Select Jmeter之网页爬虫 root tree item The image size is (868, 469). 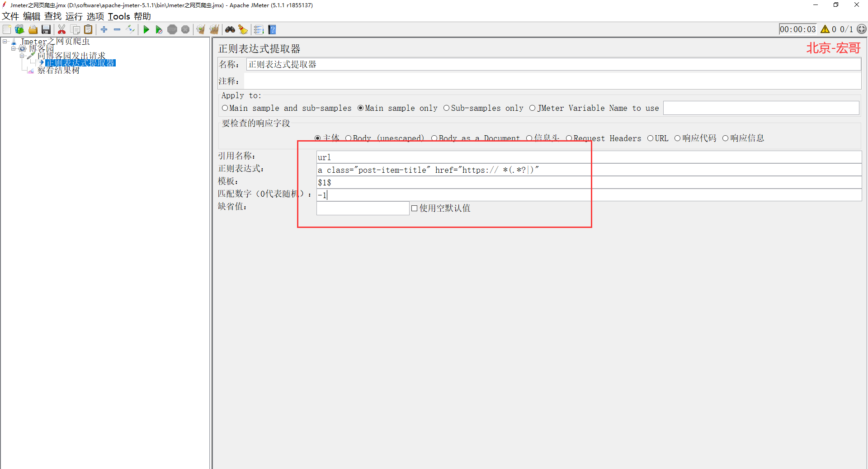pyautogui.click(x=55, y=41)
